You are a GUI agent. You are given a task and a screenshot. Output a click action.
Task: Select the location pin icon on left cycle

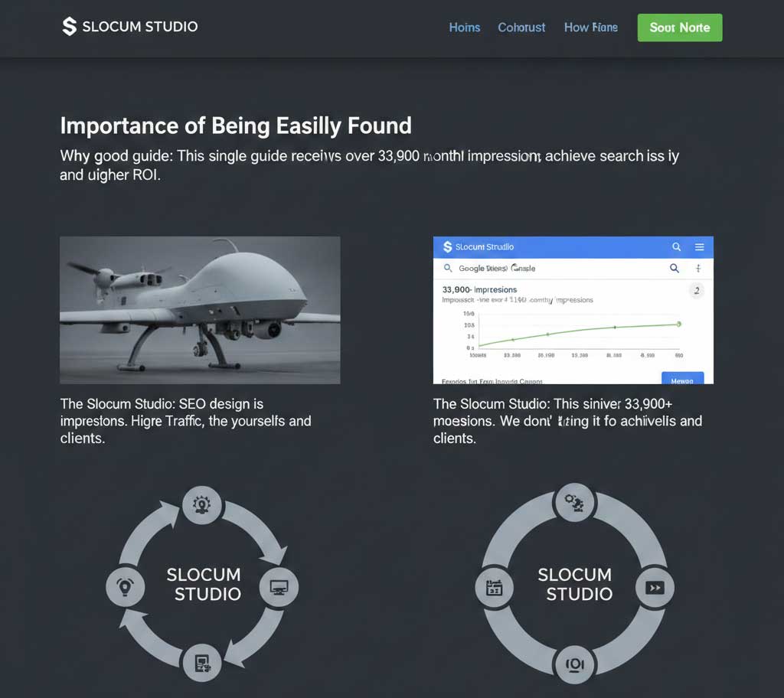[125, 587]
